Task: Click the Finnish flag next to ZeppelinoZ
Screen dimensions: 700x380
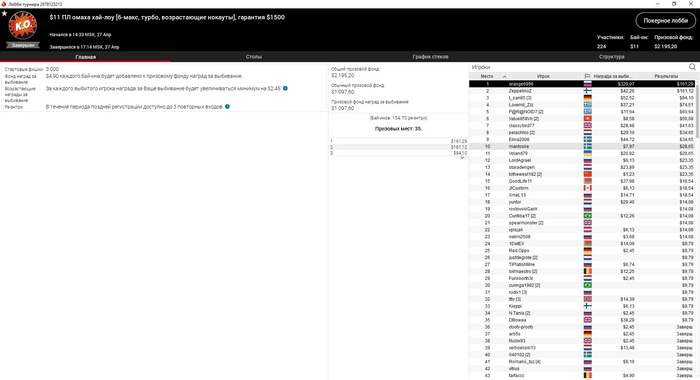Action: 588,91
